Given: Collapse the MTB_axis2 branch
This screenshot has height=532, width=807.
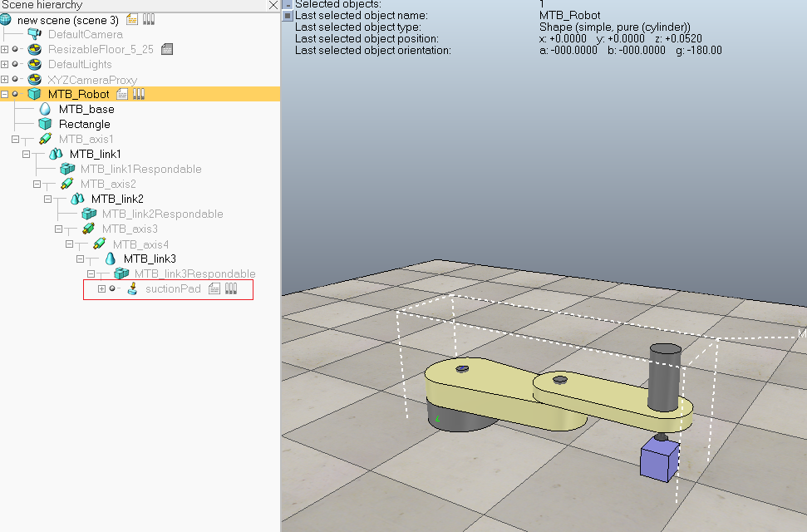Looking at the screenshot, I should click(x=37, y=184).
